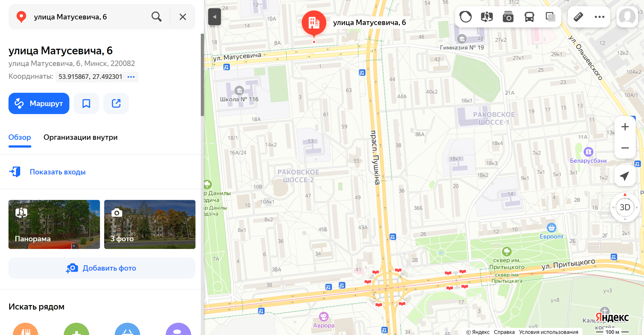Click the Евроопт store icon
This screenshot has height=335, width=644.
coord(552,228)
